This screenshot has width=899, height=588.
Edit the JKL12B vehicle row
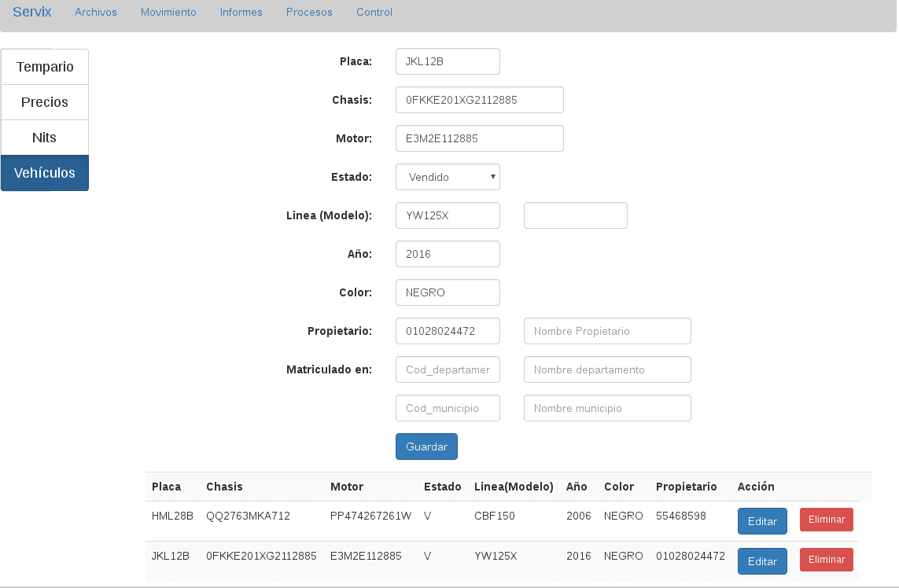click(762, 560)
